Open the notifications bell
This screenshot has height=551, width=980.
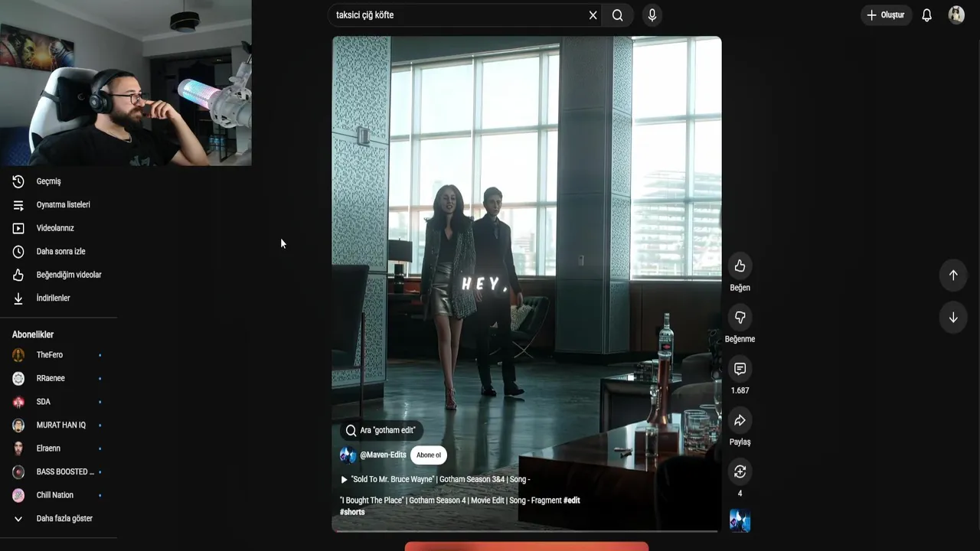926,15
